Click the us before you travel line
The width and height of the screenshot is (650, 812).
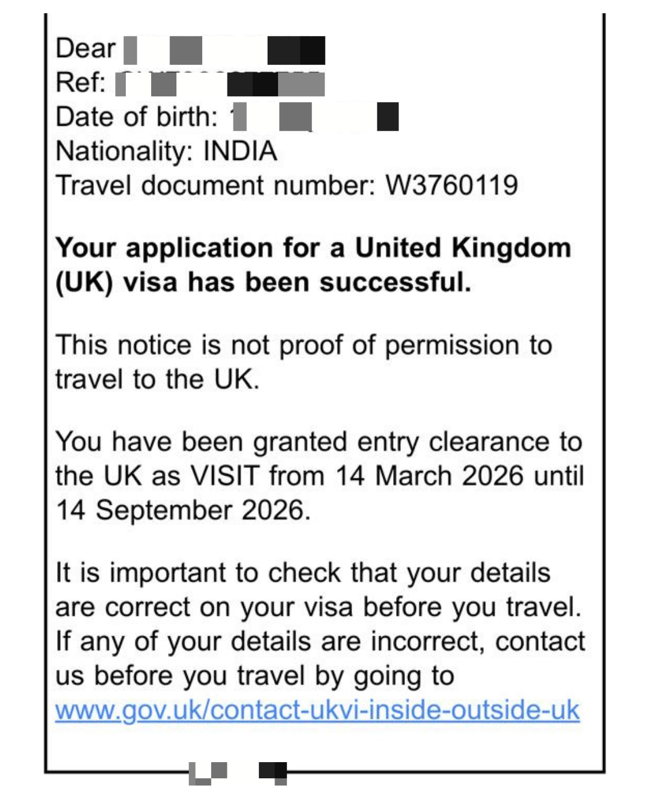[x=255, y=676]
